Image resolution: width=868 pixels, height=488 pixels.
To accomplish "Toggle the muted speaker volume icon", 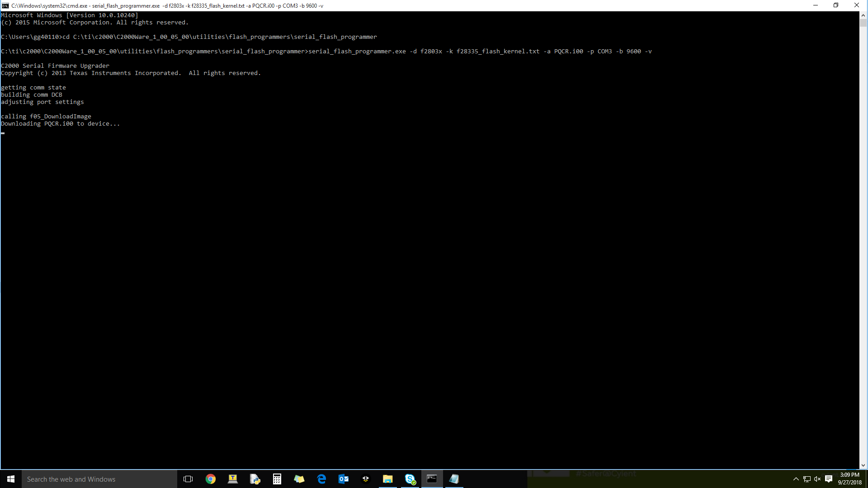I will [x=817, y=479].
